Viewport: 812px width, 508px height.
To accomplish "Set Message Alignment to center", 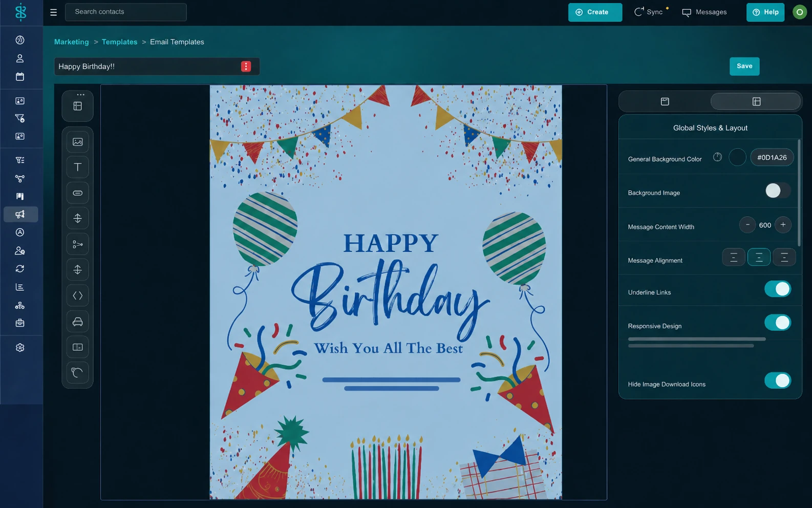I will click(x=759, y=257).
